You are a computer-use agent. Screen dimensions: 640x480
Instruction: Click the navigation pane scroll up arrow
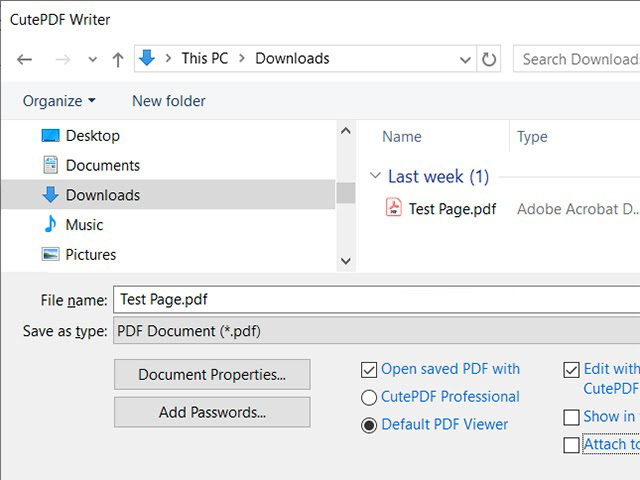[x=346, y=131]
